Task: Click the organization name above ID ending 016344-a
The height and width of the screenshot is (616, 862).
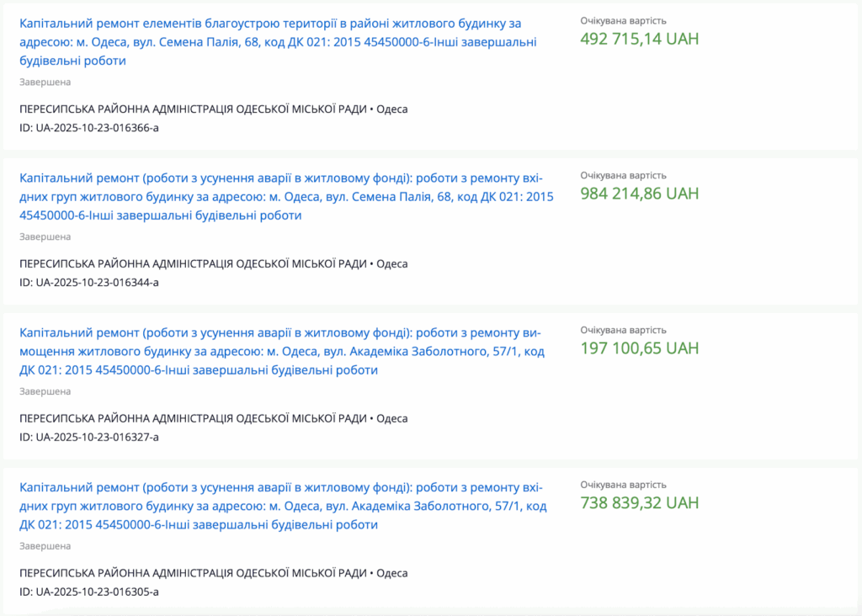Action: coord(193,263)
